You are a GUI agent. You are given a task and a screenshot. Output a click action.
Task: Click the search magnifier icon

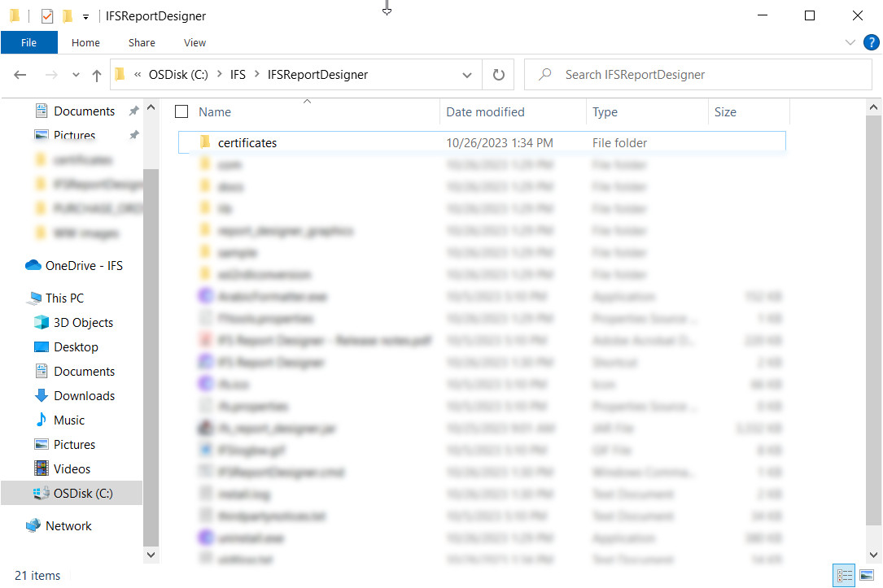point(545,74)
